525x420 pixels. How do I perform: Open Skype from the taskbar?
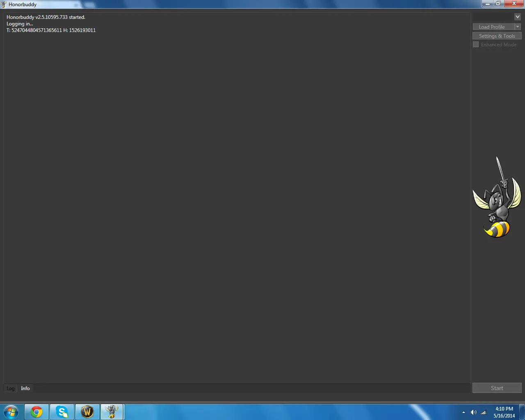(x=62, y=412)
